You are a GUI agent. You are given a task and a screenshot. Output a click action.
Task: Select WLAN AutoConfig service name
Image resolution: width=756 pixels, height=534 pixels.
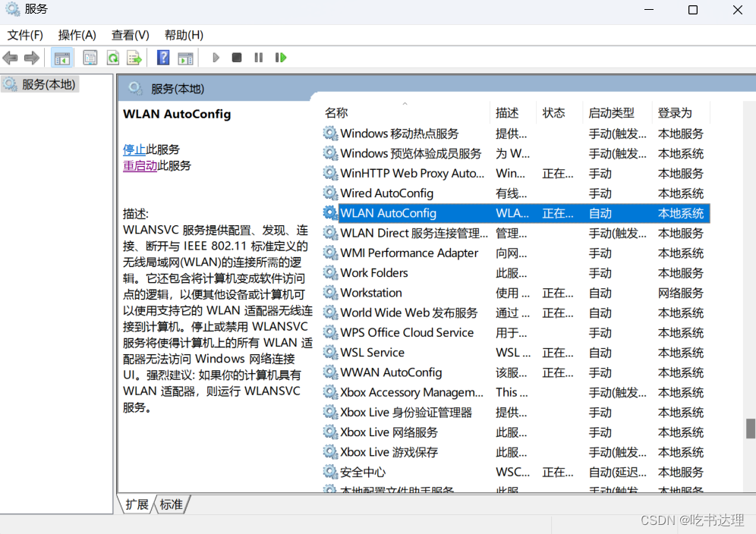tap(388, 213)
